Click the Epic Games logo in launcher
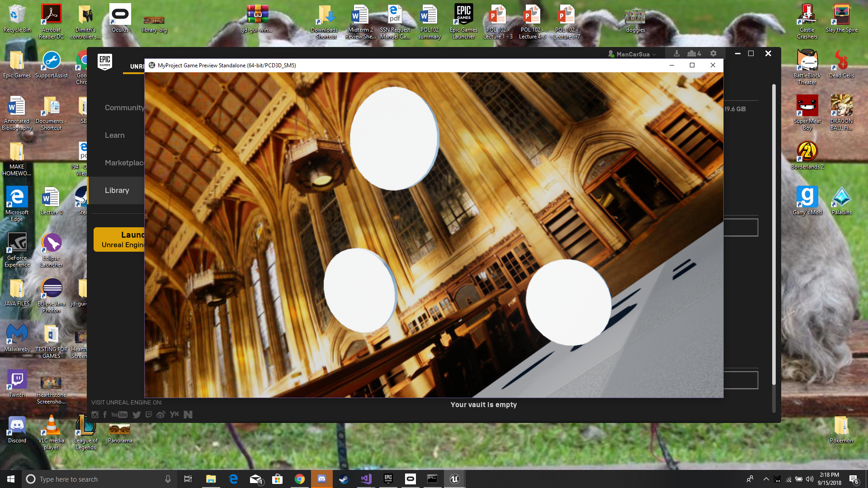The width and height of the screenshot is (868, 488). tap(104, 61)
